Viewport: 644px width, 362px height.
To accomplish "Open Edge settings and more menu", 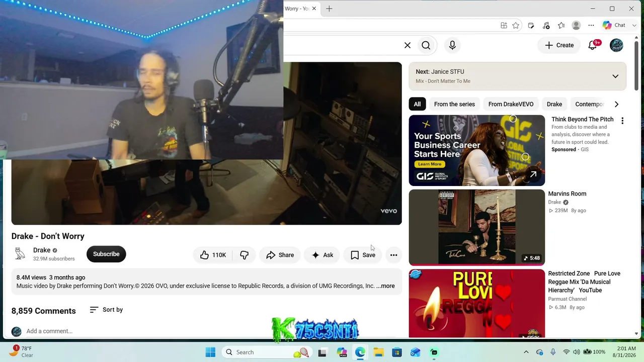I will click(591, 26).
